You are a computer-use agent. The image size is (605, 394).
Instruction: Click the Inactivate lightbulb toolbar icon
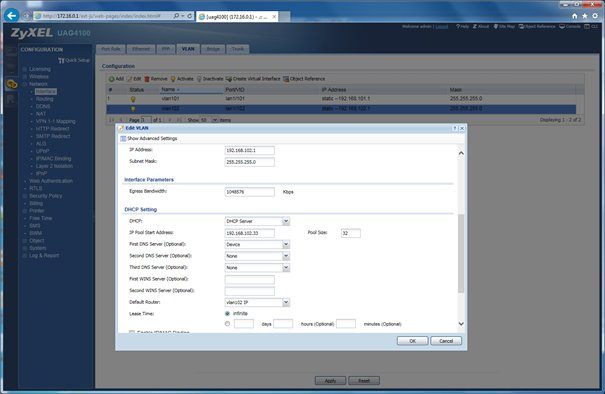[x=199, y=79]
